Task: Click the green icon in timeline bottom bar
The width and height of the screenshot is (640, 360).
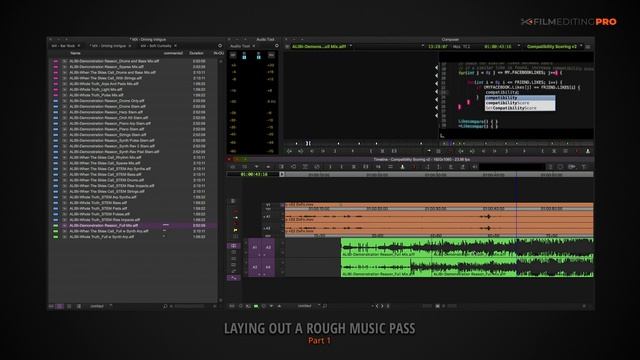Action: point(256,306)
